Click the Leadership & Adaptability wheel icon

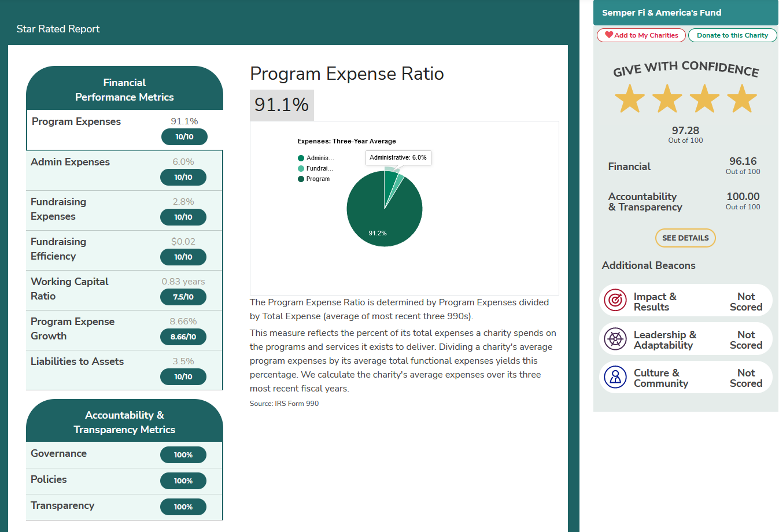point(615,339)
